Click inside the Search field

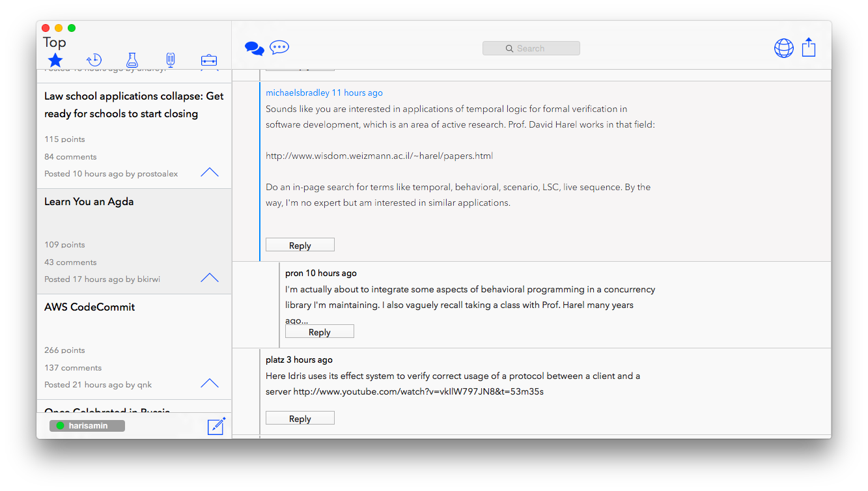coord(531,48)
